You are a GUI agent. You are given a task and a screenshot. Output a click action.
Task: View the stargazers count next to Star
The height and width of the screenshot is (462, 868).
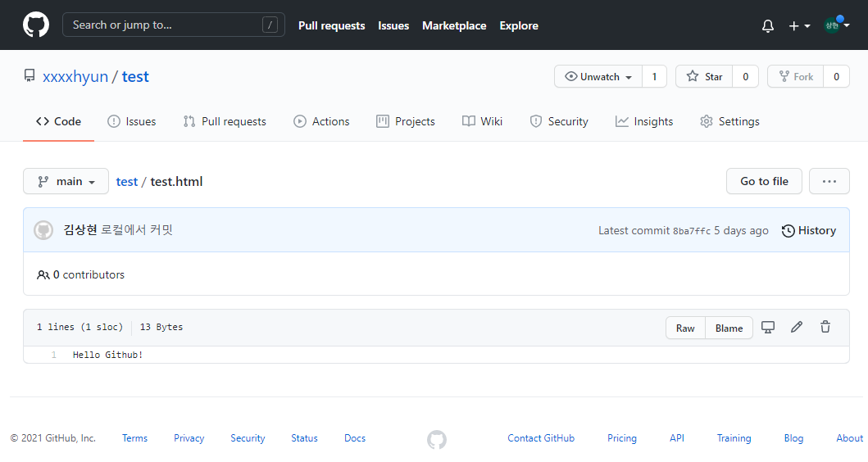click(x=746, y=76)
